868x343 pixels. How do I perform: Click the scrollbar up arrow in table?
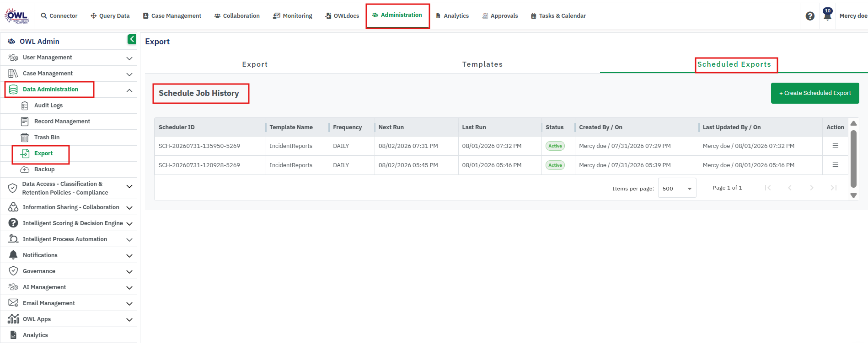pos(853,123)
